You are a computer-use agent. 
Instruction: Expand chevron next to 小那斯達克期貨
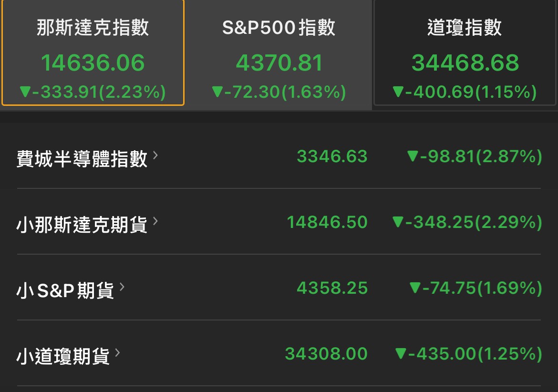point(155,221)
